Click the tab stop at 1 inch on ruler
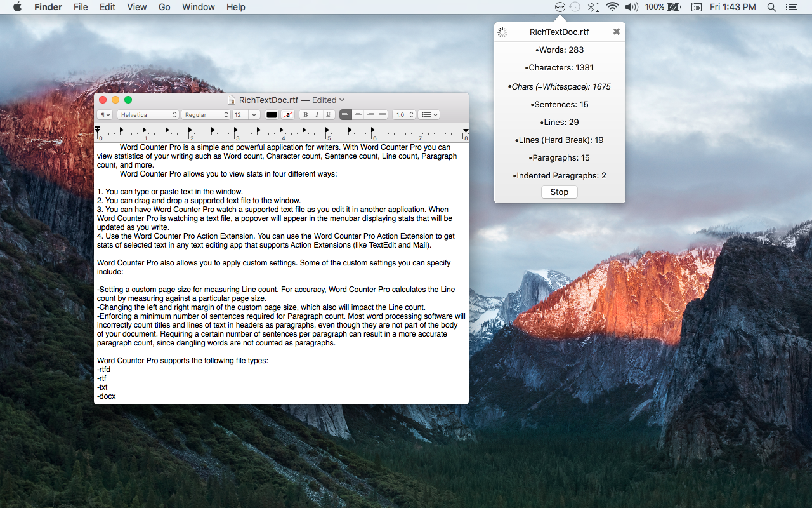This screenshot has height=508, width=812. tap(145, 130)
